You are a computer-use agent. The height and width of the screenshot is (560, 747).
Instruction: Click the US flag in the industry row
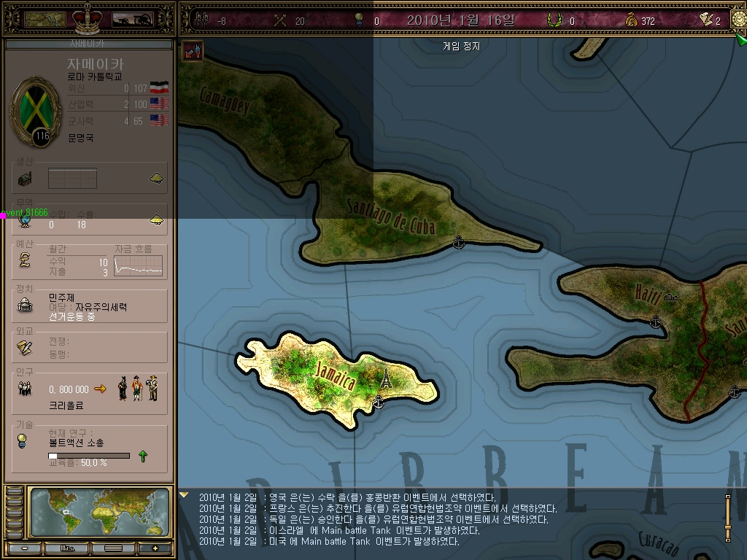(159, 104)
